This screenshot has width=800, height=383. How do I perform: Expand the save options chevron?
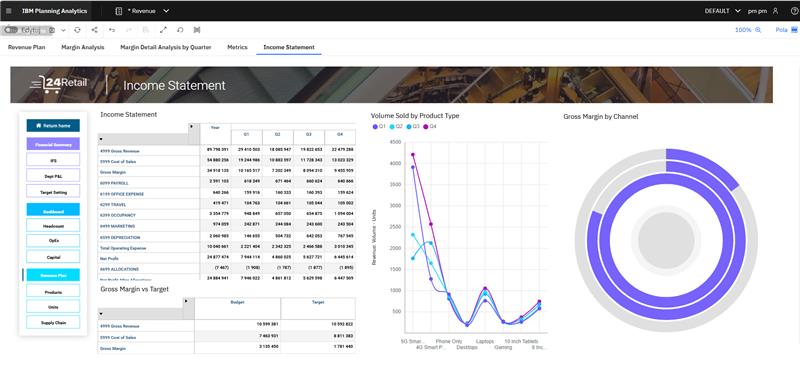[63, 30]
